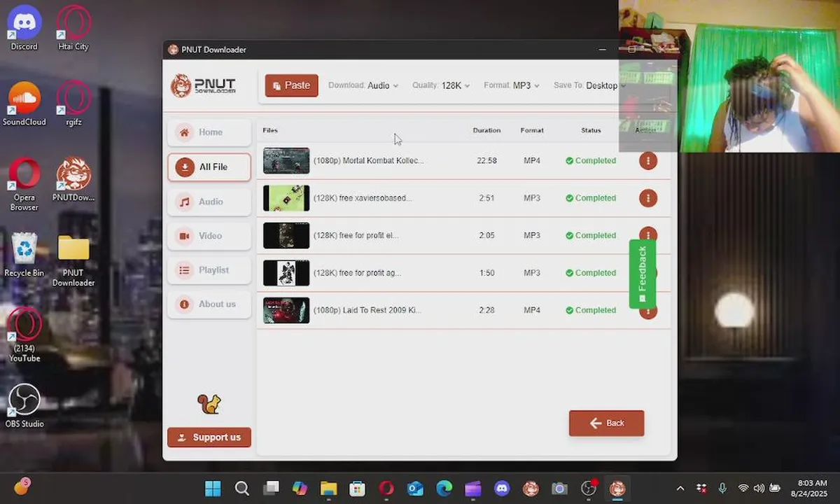This screenshot has height=504, width=840.
Task: Open the Htai City desktop shortcut
Action: pyautogui.click(x=73, y=28)
